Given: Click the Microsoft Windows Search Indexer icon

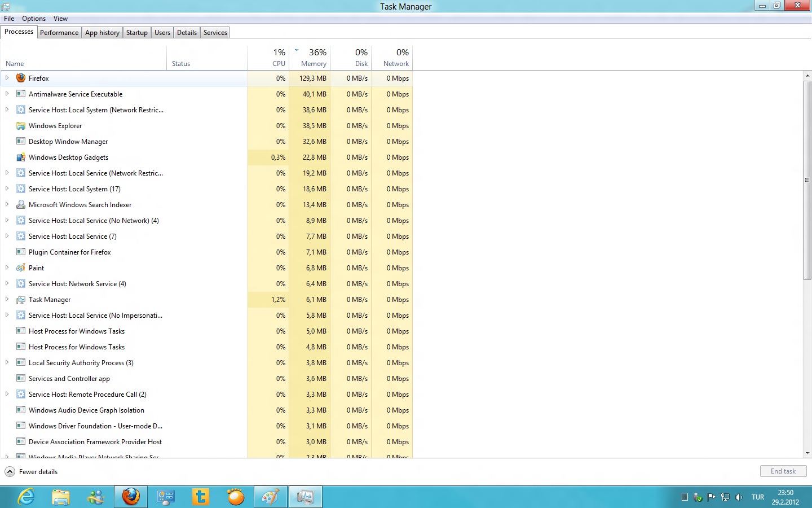Looking at the screenshot, I should point(21,204).
